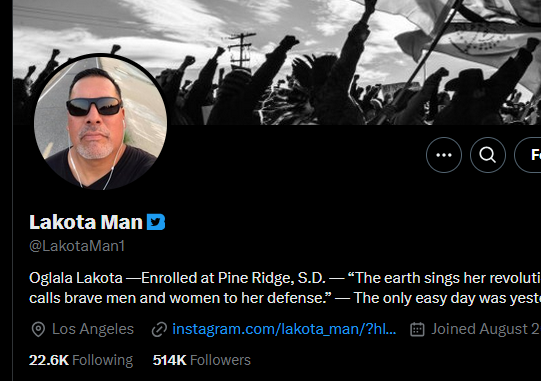Click the location pin icon
The height and width of the screenshot is (381, 541).
[x=38, y=329]
